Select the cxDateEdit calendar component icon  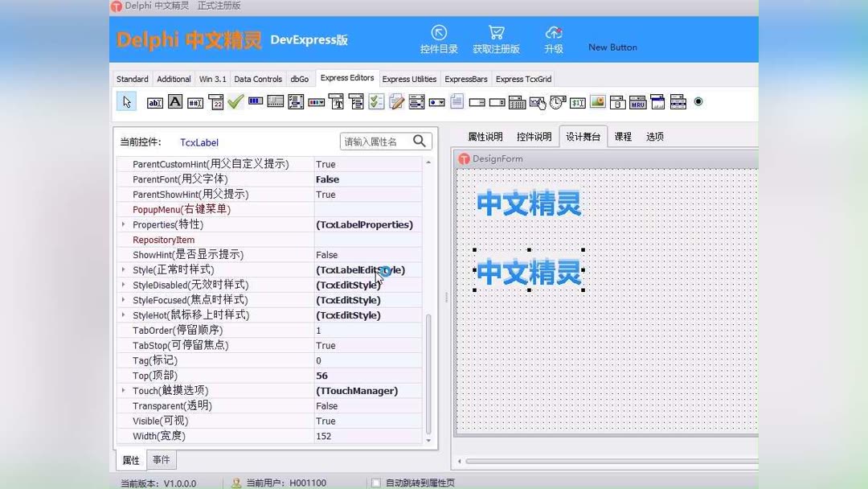pos(215,102)
